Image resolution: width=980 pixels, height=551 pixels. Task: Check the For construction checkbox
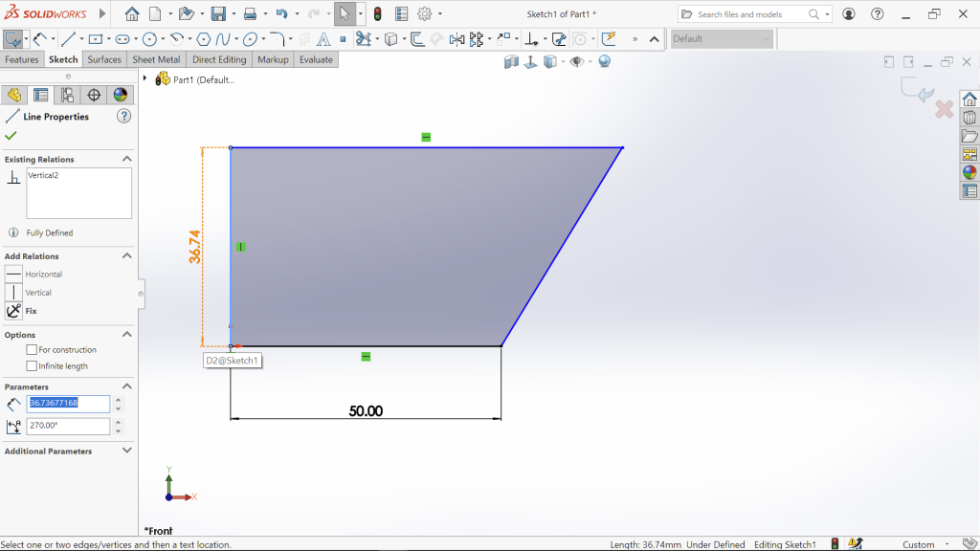click(x=32, y=350)
